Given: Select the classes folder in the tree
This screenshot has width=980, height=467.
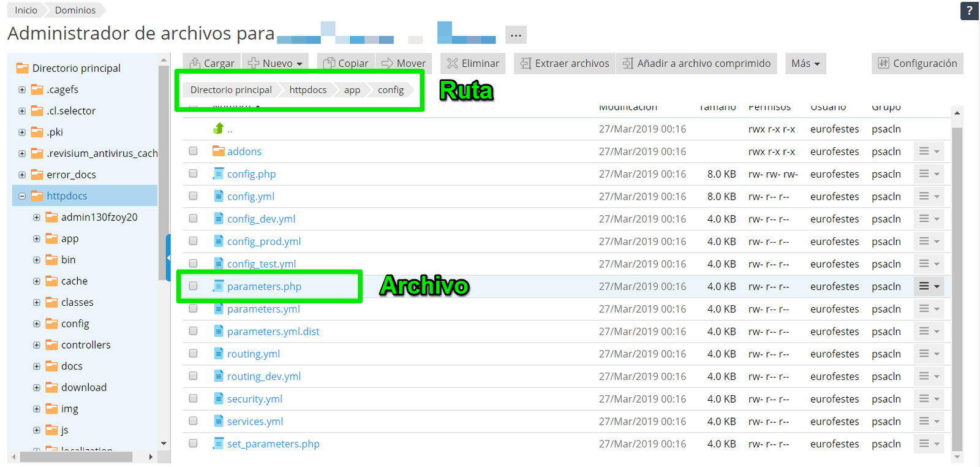Looking at the screenshot, I should click(77, 302).
